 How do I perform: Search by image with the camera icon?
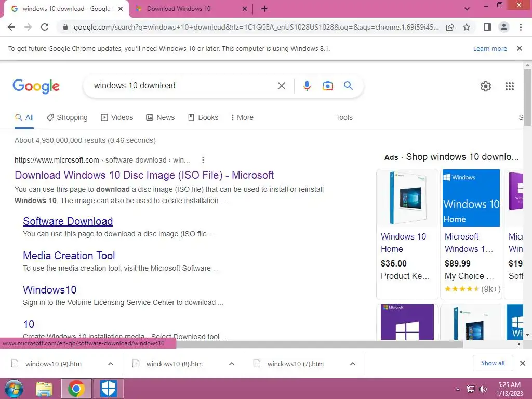tap(327, 86)
